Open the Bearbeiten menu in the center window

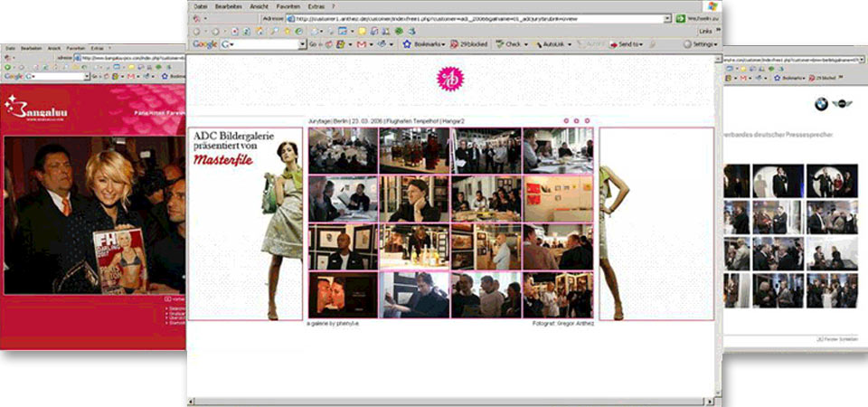(229, 6)
